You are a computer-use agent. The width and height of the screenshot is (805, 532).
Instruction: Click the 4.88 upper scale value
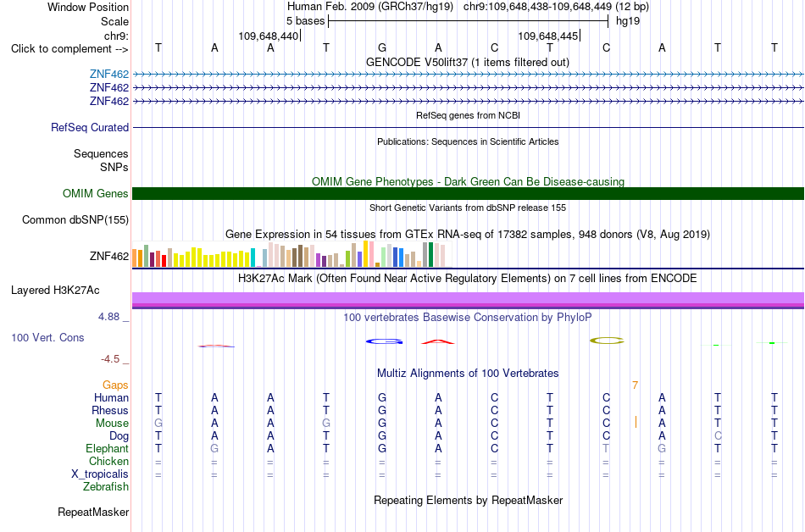(x=108, y=317)
